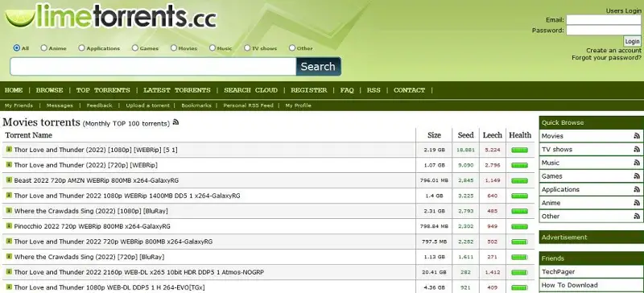Screen dimensions: 644x293
Task: Open SEARCH CLOUD in the navigation bar
Action: click(251, 90)
